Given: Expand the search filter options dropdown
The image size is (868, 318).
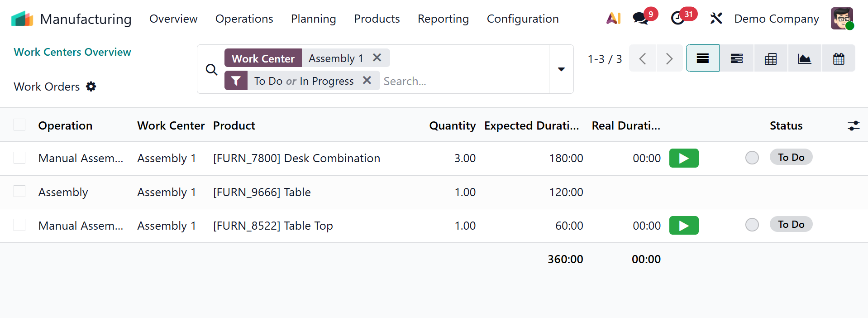Looking at the screenshot, I should (x=561, y=69).
